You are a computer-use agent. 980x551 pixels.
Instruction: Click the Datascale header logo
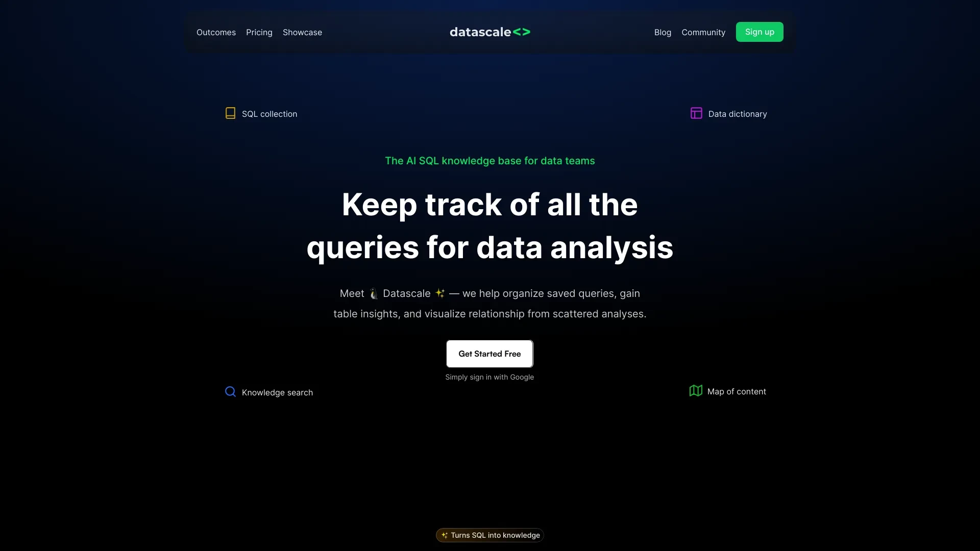pos(489,32)
